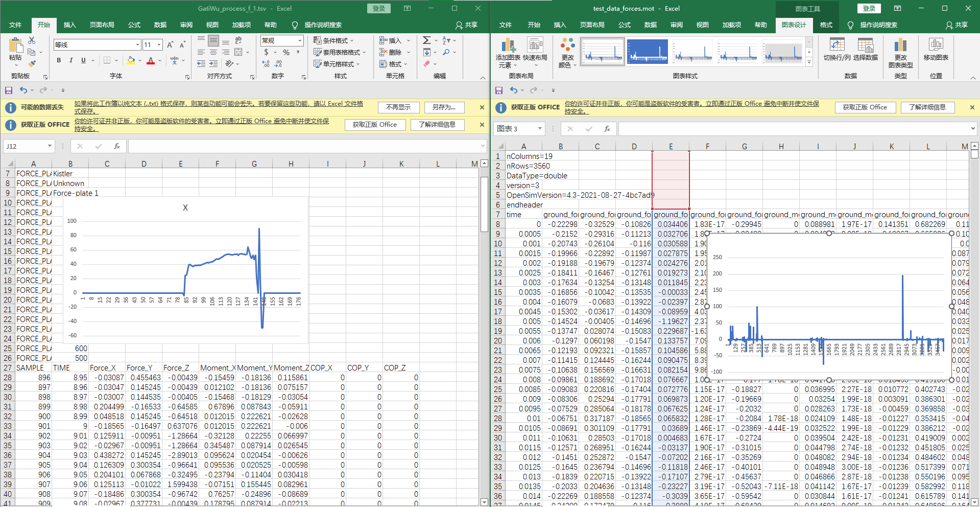Open Select Data (选择数据) in right window
Image resolution: width=980 pixels, height=507 pixels.
click(x=865, y=50)
